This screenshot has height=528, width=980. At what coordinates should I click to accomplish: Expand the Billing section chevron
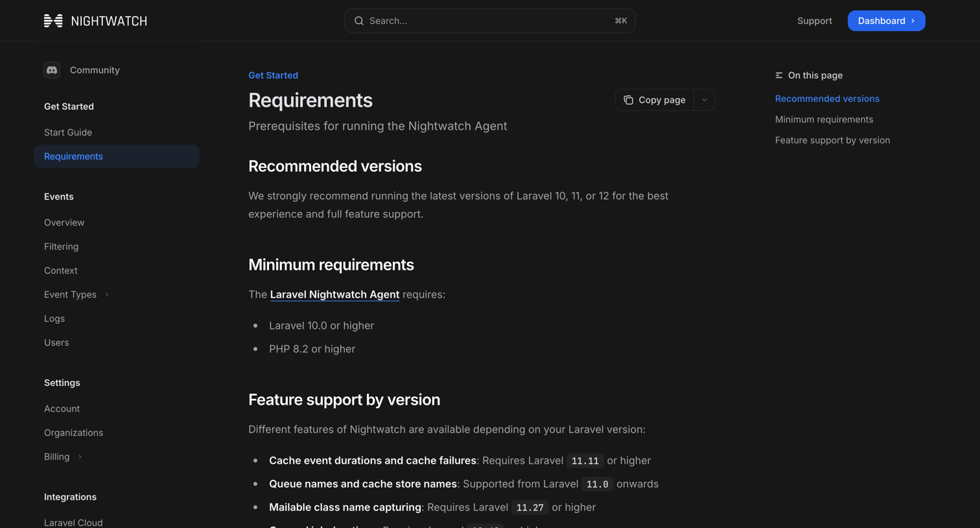[80, 457]
